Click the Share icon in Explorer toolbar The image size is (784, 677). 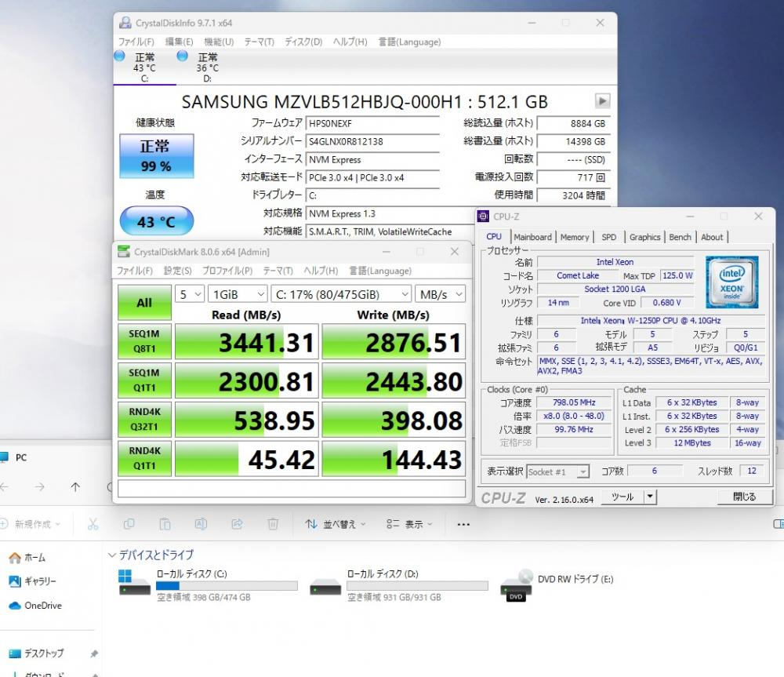(x=237, y=524)
